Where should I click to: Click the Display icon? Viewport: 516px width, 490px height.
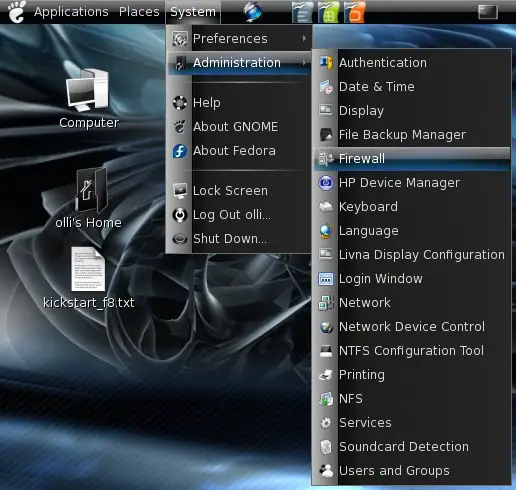(326, 110)
